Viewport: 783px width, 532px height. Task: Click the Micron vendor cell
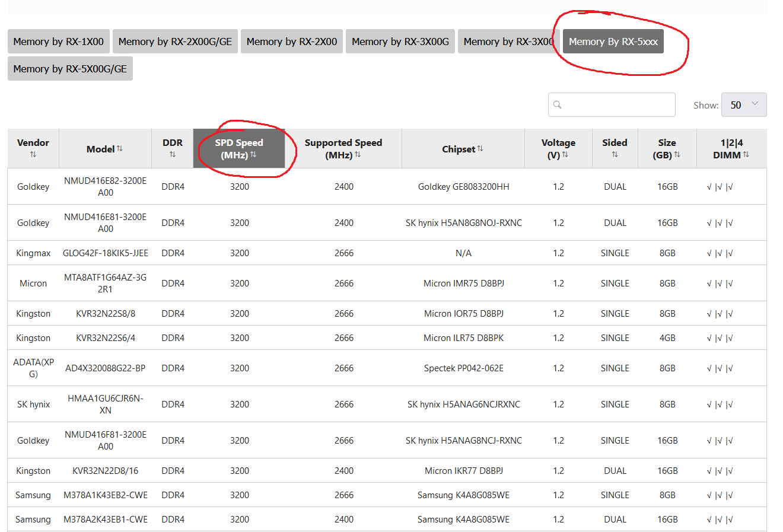click(33, 283)
